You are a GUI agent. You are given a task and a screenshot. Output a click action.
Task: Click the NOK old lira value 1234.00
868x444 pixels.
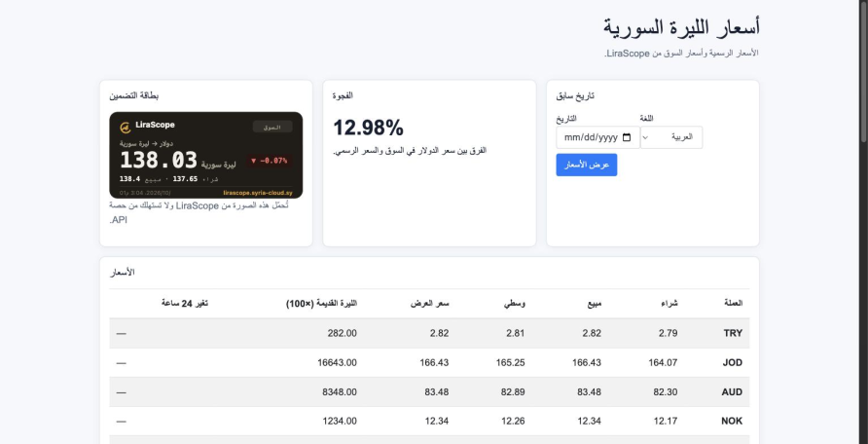coord(340,422)
